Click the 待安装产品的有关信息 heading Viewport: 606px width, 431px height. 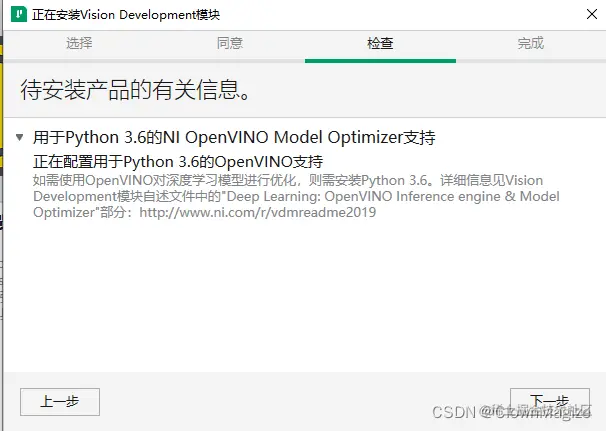pyautogui.click(x=136, y=90)
